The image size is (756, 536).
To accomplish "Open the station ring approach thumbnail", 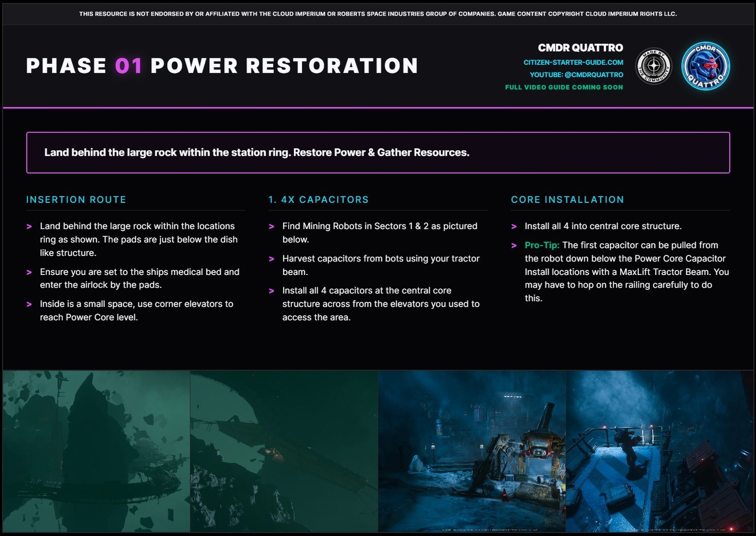I will (284, 451).
